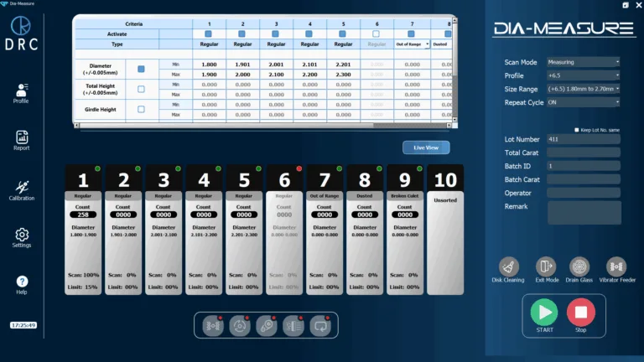Click bin 1 count value 258
This screenshot has width=644, height=362.
click(x=83, y=215)
